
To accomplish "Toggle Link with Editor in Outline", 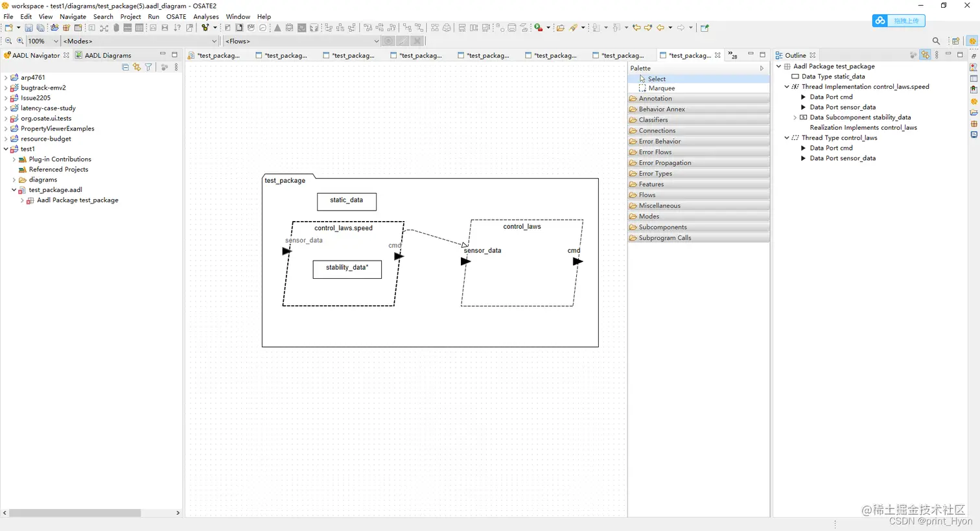I will click(x=925, y=55).
